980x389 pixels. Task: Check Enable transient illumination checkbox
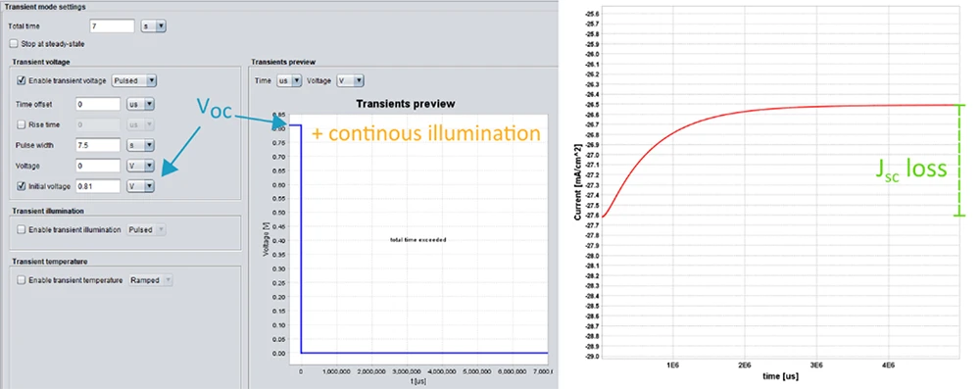coord(22,229)
